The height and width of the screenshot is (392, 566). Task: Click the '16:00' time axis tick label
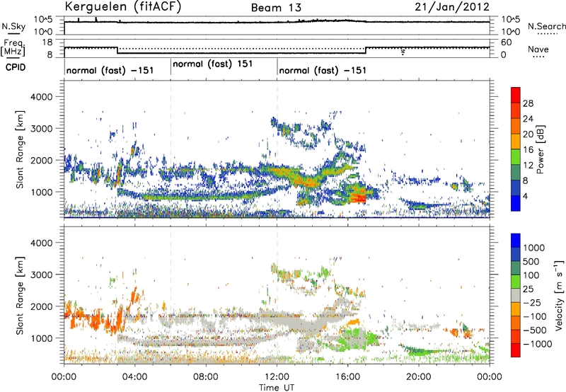(347, 377)
